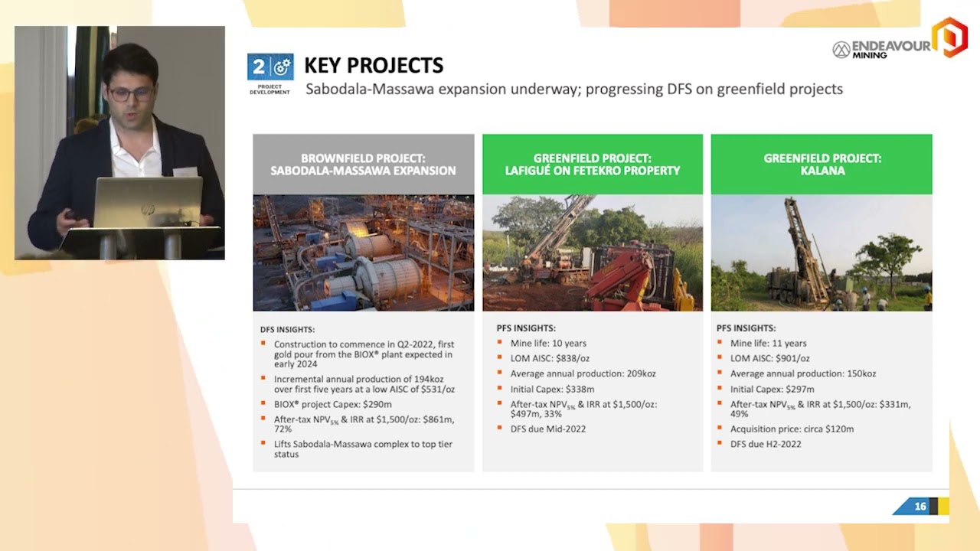980x551 pixels.
Task: Click 'Mine life: 11 years' text
Action: click(768, 344)
